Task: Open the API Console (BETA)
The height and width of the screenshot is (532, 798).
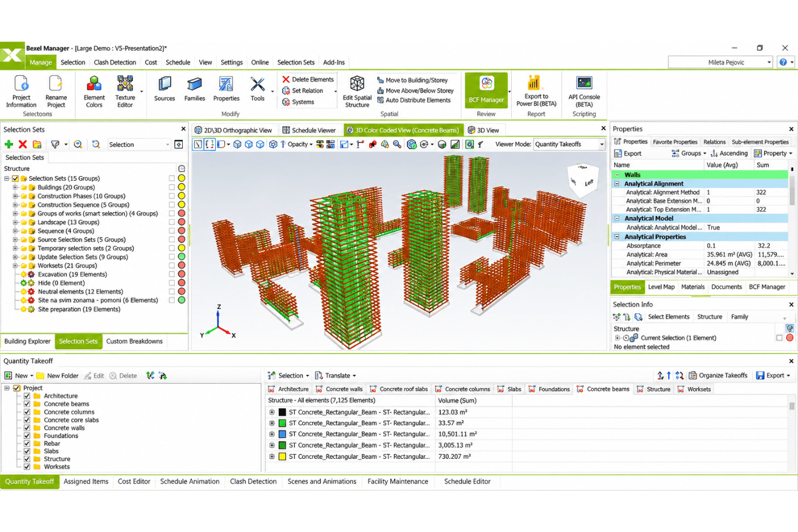Action: 584,91
